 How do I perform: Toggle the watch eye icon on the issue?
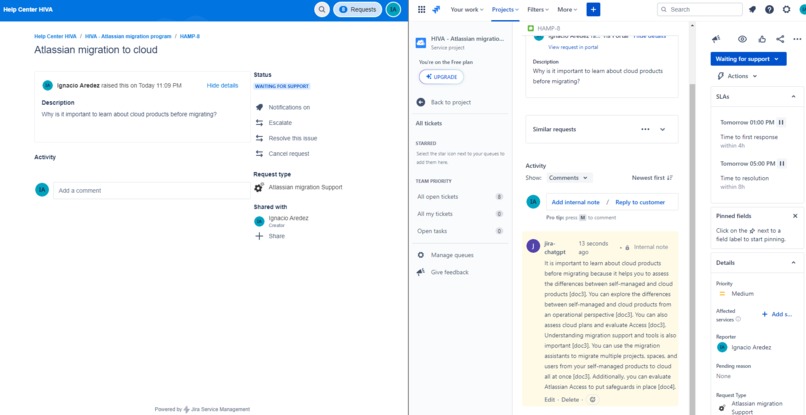pos(742,39)
